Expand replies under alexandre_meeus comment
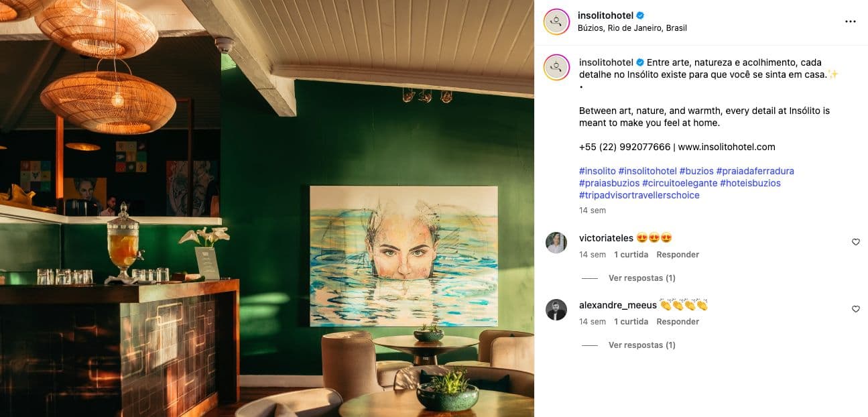 click(641, 345)
